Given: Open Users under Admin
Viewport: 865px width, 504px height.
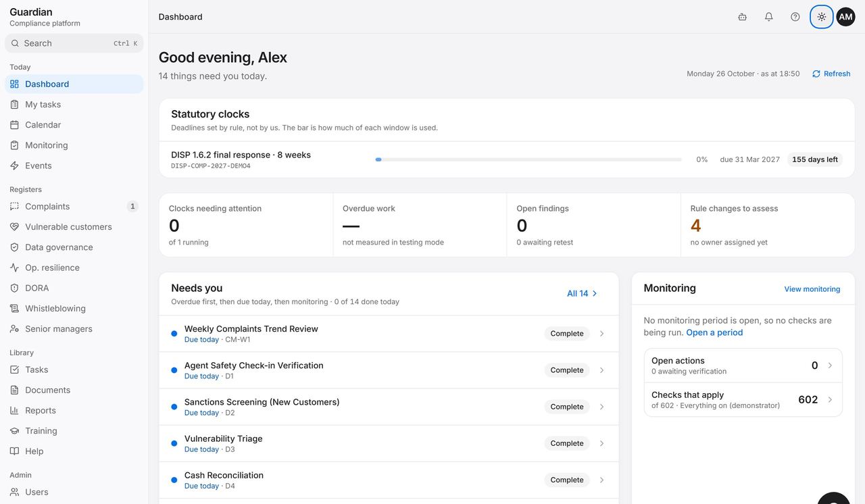Looking at the screenshot, I should coord(74,492).
